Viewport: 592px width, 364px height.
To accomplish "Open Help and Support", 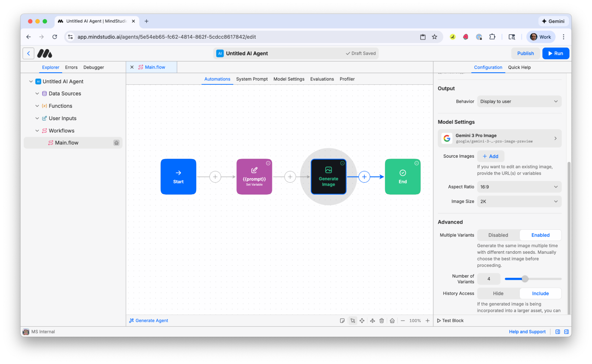I will [x=527, y=331].
